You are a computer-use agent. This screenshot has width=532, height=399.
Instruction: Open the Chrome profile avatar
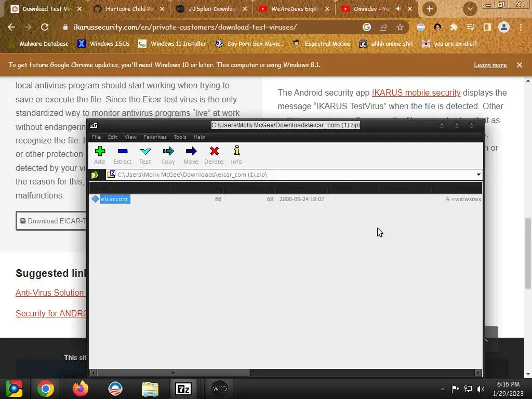(x=504, y=27)
